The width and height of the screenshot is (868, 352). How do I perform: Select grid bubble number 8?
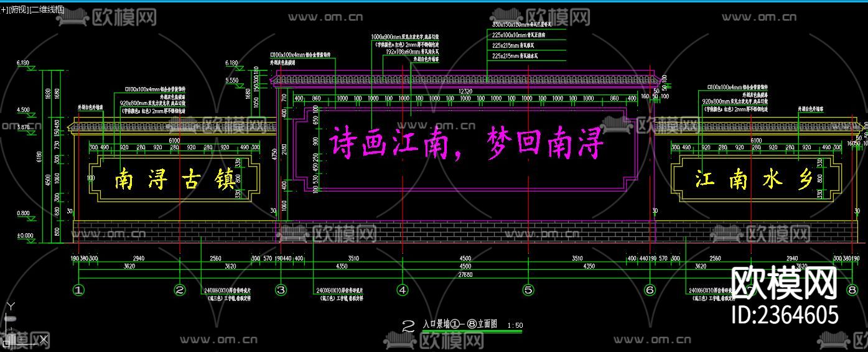click(x=852, y=290)
